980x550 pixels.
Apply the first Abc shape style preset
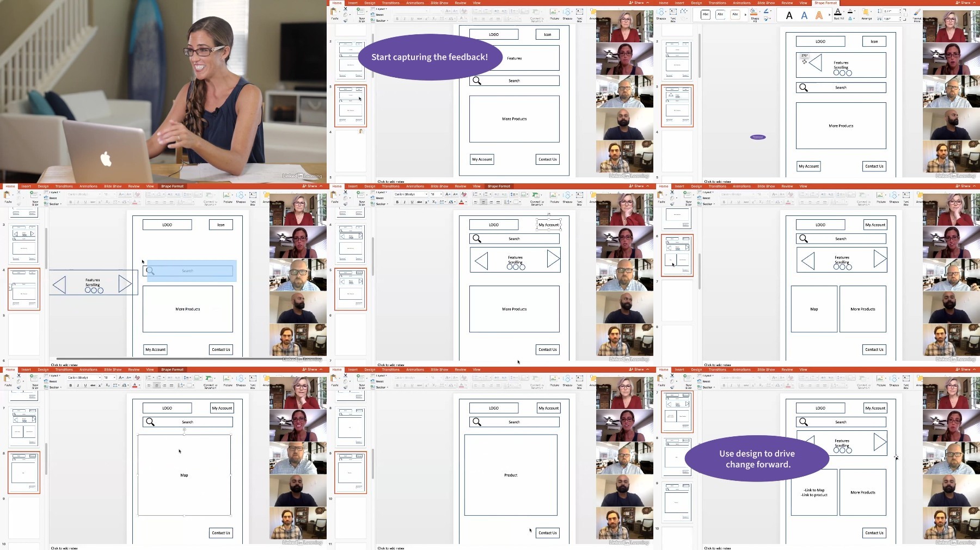point(706,14)
